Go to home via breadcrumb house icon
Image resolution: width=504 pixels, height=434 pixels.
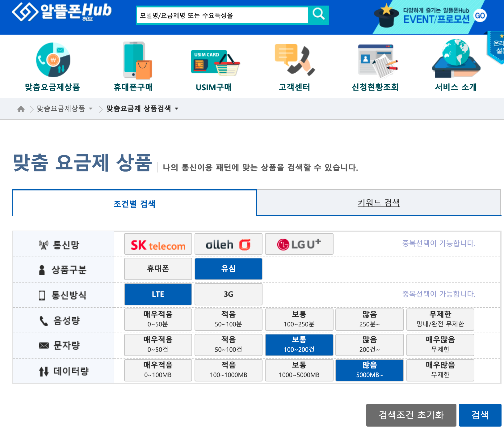tap(21, 109)
